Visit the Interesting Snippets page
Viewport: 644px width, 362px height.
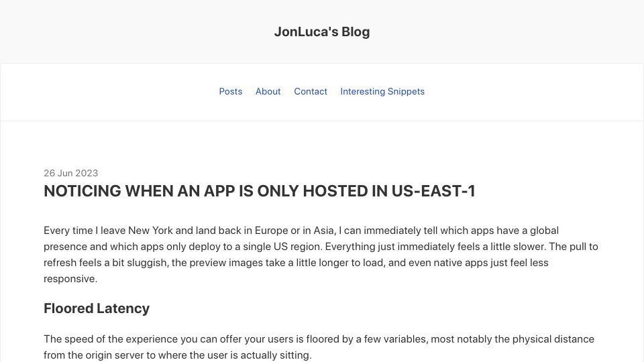(x=382, y=92)
